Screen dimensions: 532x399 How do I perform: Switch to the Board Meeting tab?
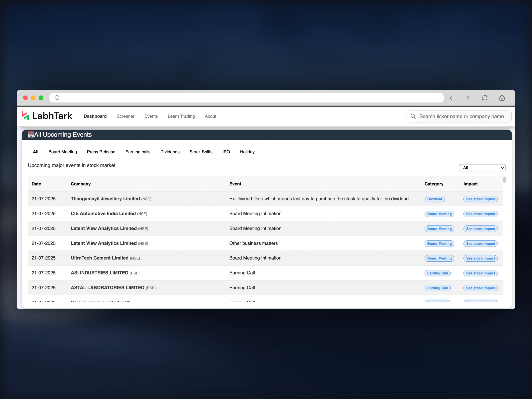(x=63, y=152)
